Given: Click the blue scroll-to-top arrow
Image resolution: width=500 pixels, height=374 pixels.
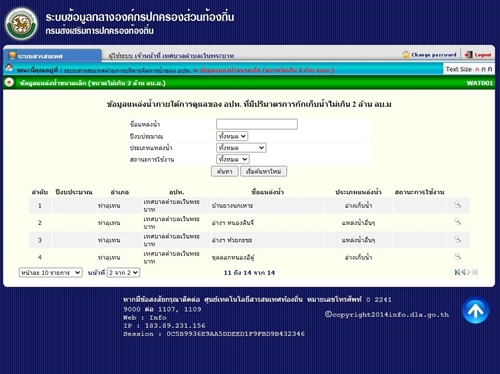Looking at the screenshot, I should point(476,310).
